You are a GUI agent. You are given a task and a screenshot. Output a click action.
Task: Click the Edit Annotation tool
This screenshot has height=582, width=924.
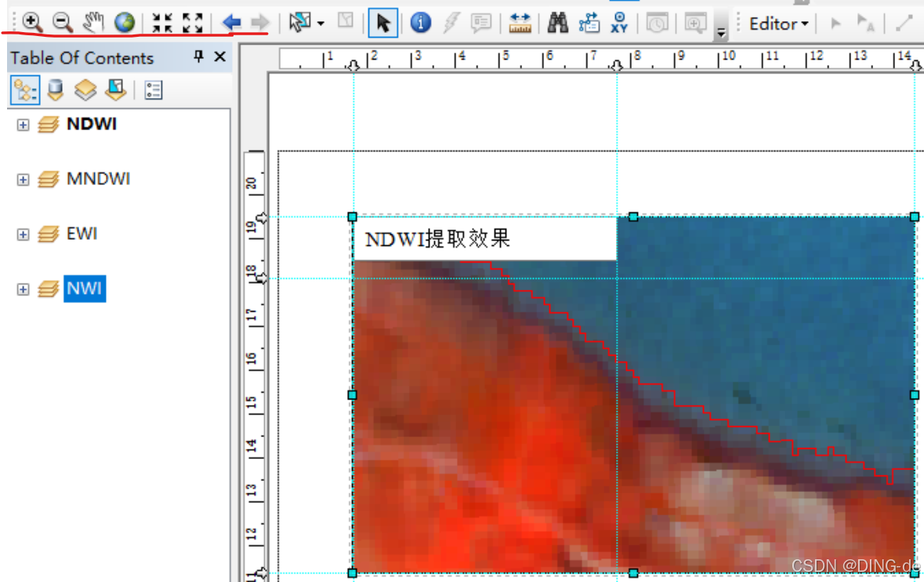866,23
